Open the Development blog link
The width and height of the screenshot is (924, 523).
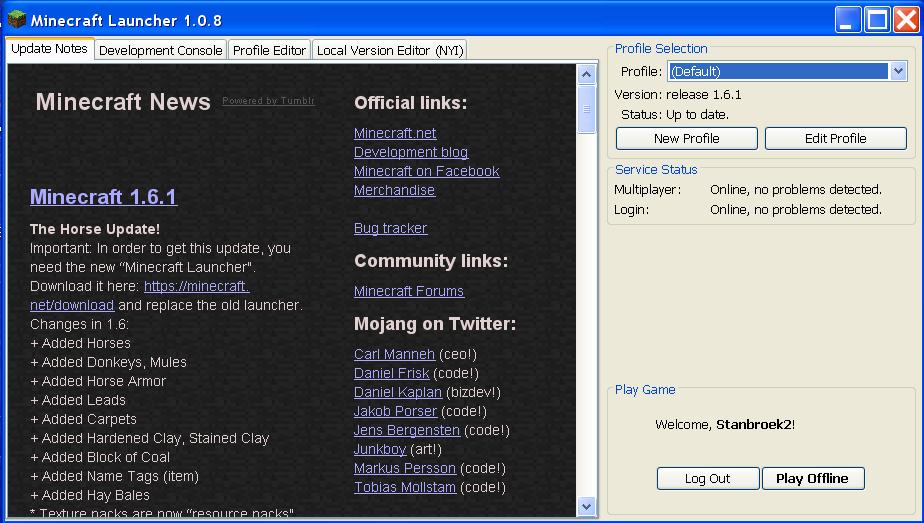(410, 152)
